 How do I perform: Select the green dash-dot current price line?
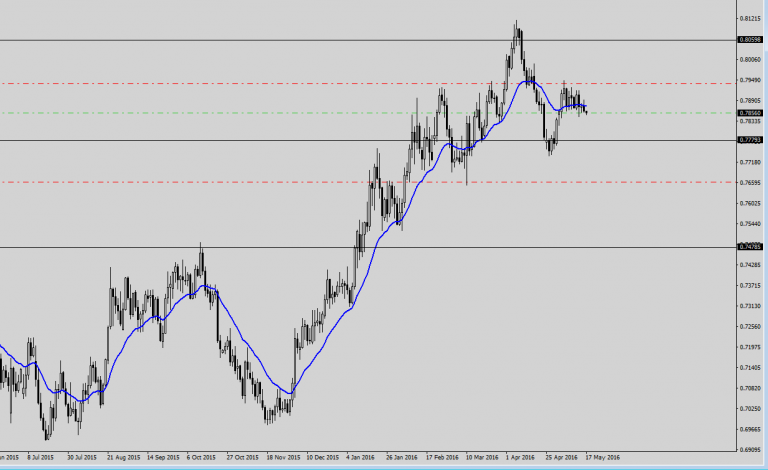300,112
